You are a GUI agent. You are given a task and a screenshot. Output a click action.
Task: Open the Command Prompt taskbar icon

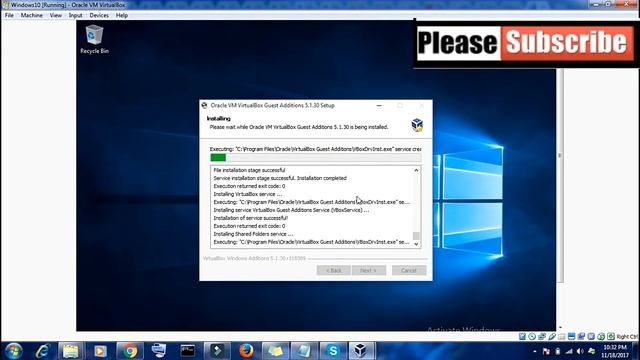188,351
